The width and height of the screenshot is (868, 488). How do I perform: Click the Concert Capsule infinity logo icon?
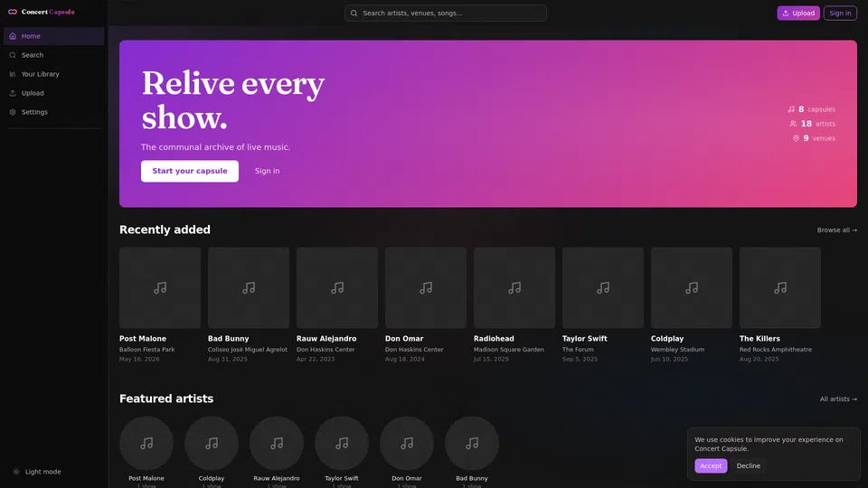click(12, 12)
